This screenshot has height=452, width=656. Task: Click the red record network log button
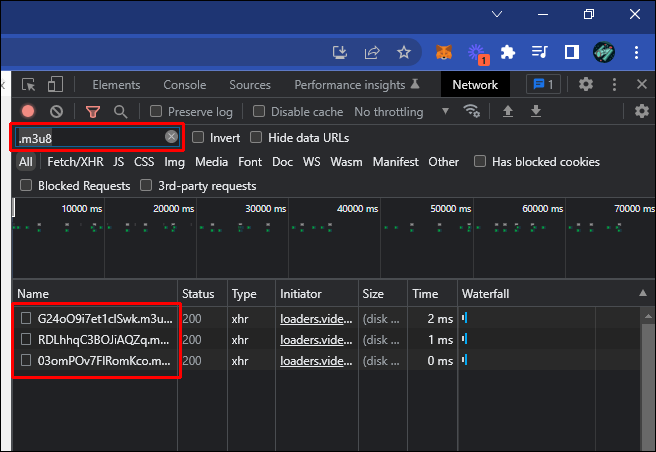(x=28, y=112)
